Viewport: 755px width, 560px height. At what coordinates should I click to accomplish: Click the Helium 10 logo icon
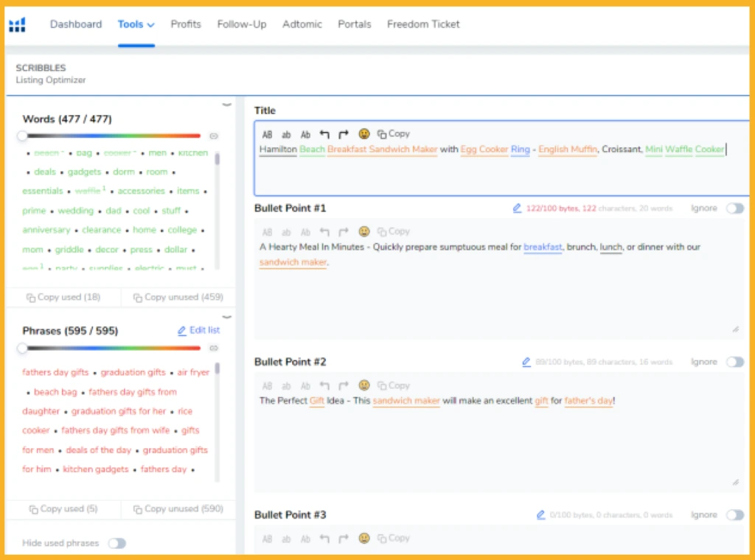pyautogui.click(x=17, y=25)
